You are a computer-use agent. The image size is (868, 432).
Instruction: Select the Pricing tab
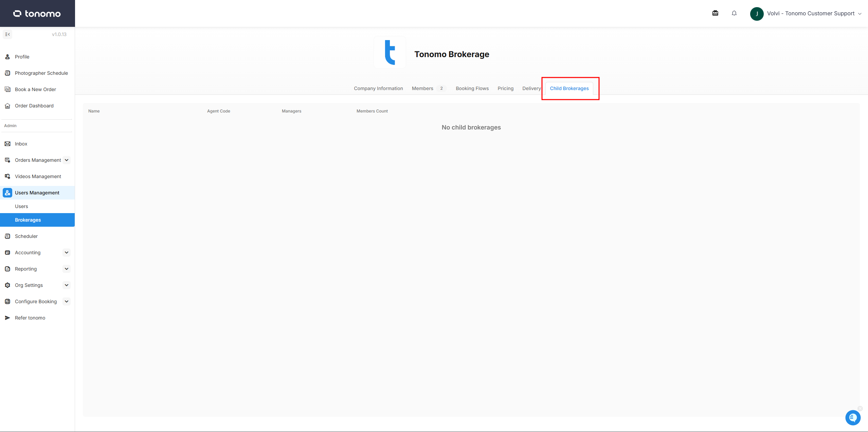[x=505, y=88]
